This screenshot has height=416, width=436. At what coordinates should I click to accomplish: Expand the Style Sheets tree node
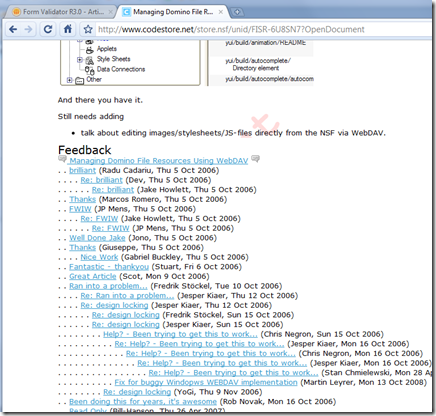tap(80, 60)
